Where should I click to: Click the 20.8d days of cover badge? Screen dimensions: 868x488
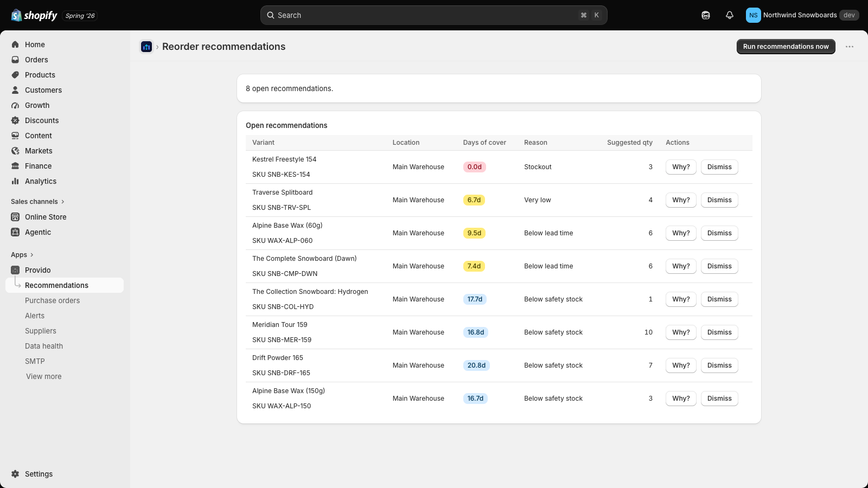476,365
